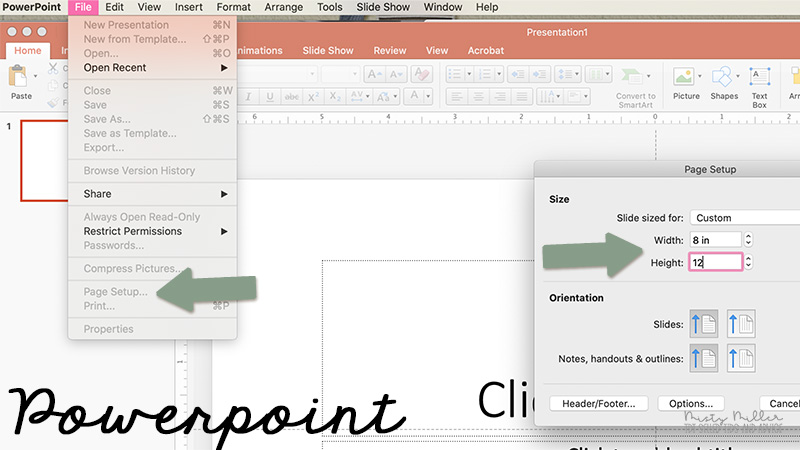
Task: Insert a Text Box
Action: coord(760,77)
